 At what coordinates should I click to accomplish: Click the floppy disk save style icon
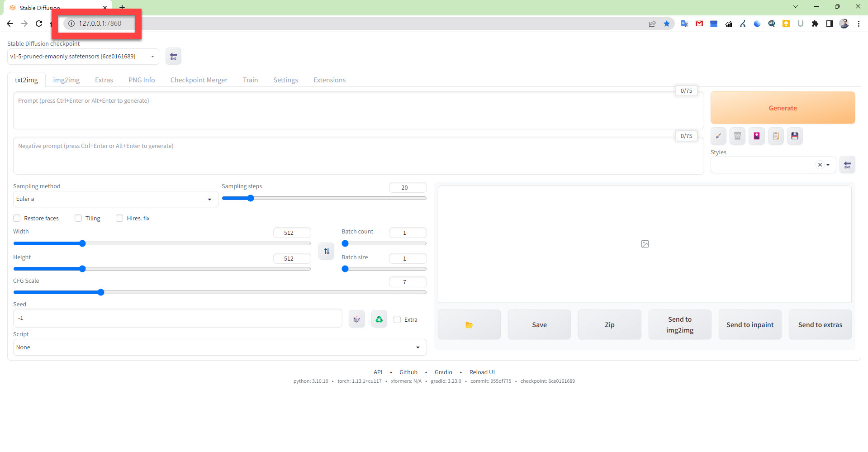[x=794, y=136]
